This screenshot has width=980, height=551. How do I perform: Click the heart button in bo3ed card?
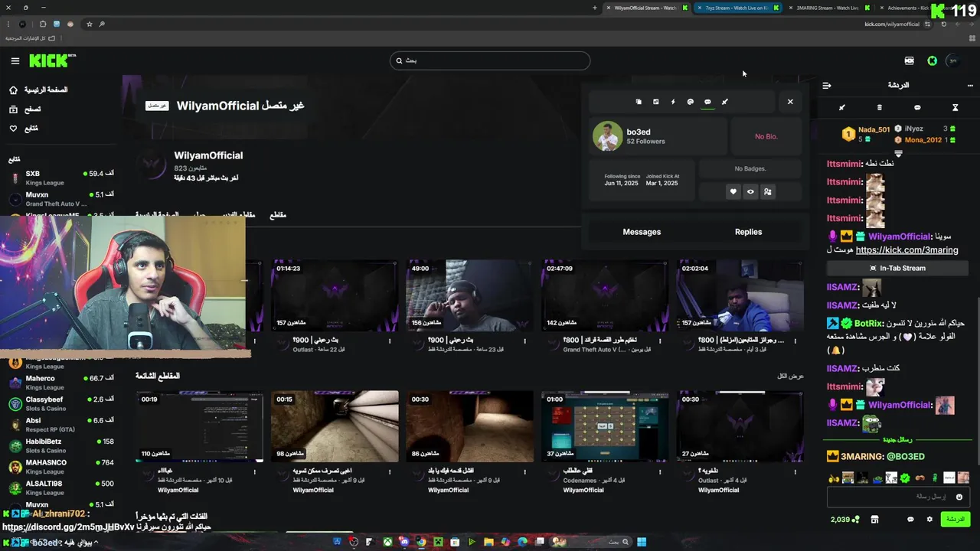coord(733,192)
